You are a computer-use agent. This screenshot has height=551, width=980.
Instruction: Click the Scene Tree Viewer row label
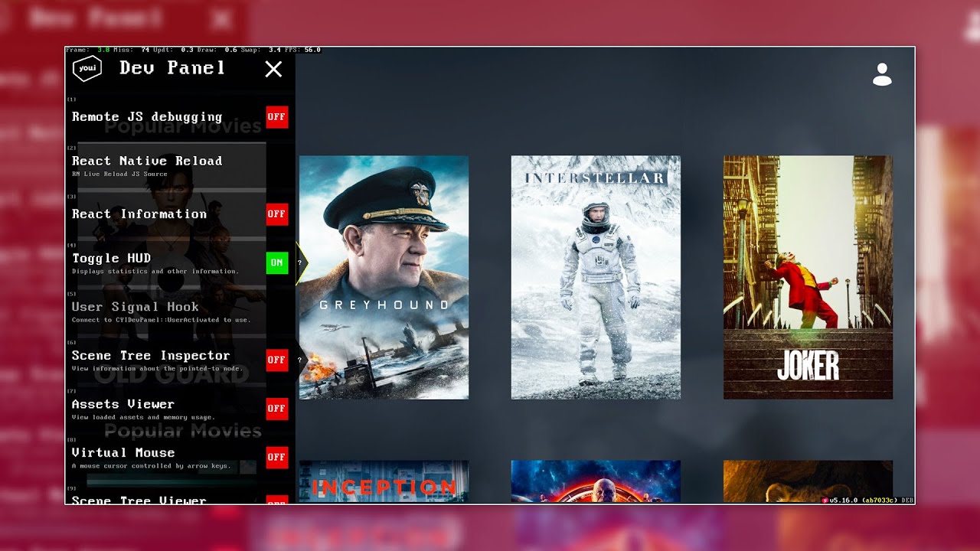(139, 500)
